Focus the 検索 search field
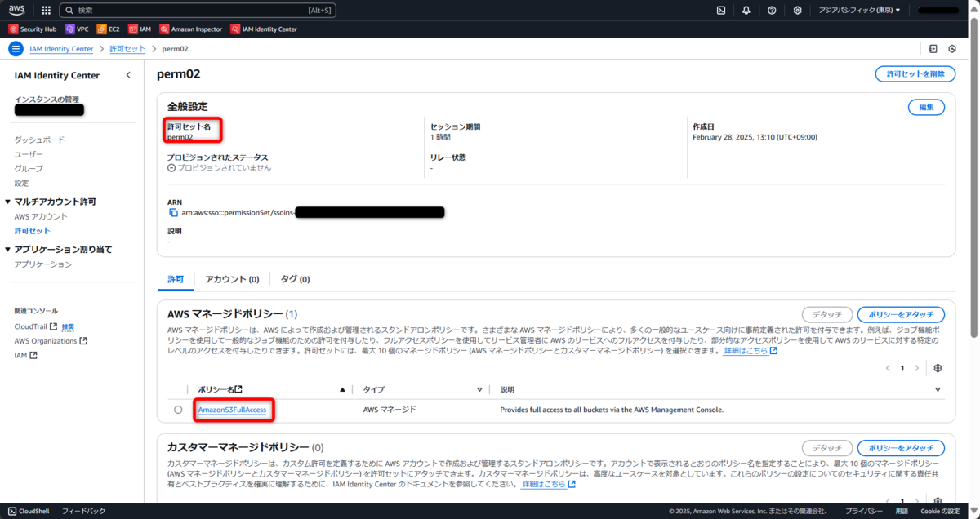This screenshot has width=980, height=519. tap(197, 11)
